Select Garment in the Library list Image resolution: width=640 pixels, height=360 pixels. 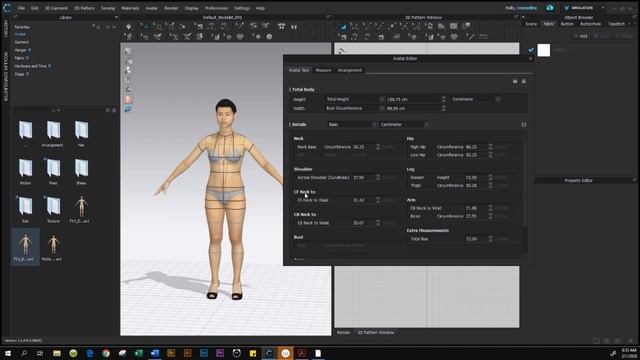click(x=22, y=42)
